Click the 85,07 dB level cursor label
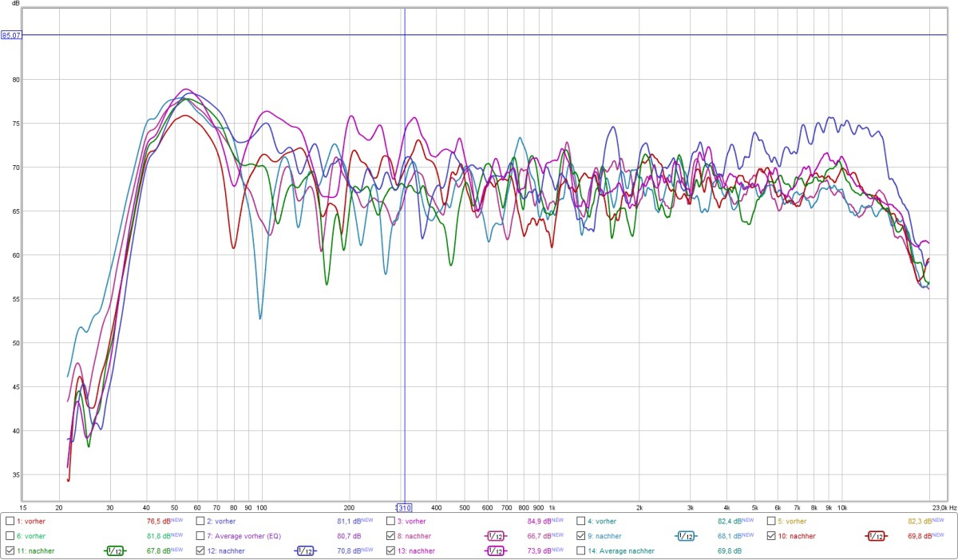The width and height of the screenshot is (958, 560). (11, 35)
